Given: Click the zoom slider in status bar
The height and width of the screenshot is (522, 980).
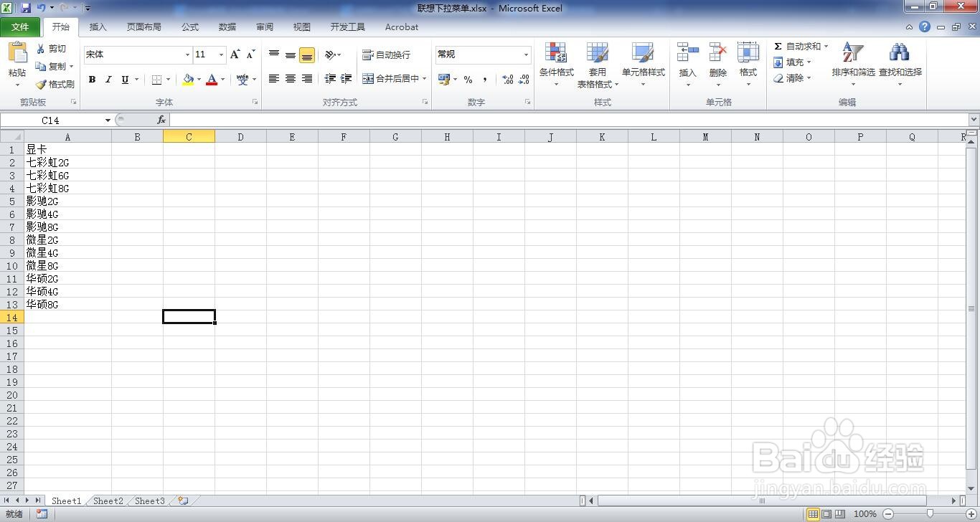Looking at the screenshot, I should point(930,514).
